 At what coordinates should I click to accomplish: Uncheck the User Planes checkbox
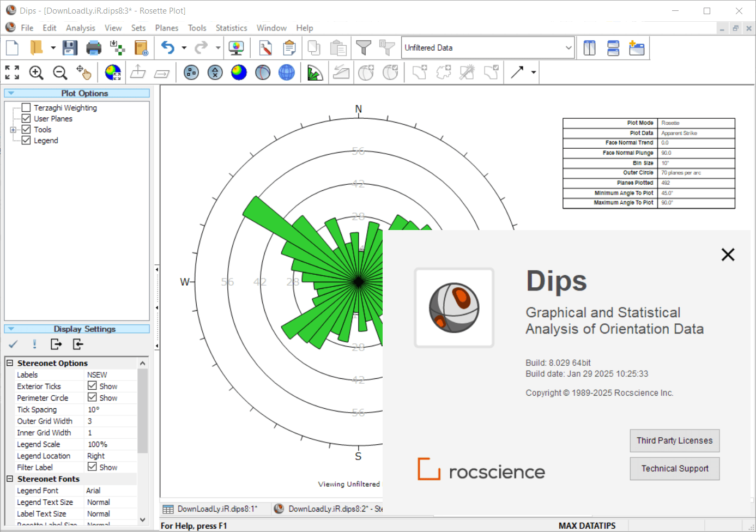pyautogui.click(x=26, y=118)
